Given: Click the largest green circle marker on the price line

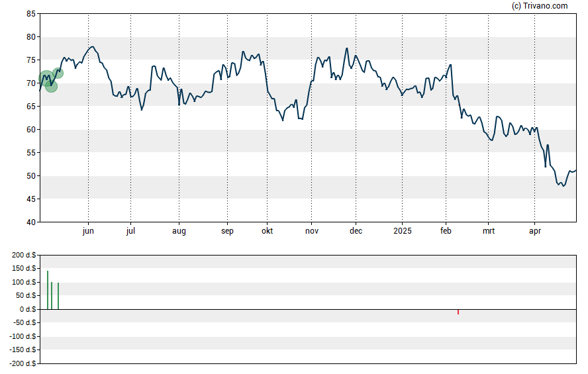Looking at the screenshot, I should pos(46,78).
